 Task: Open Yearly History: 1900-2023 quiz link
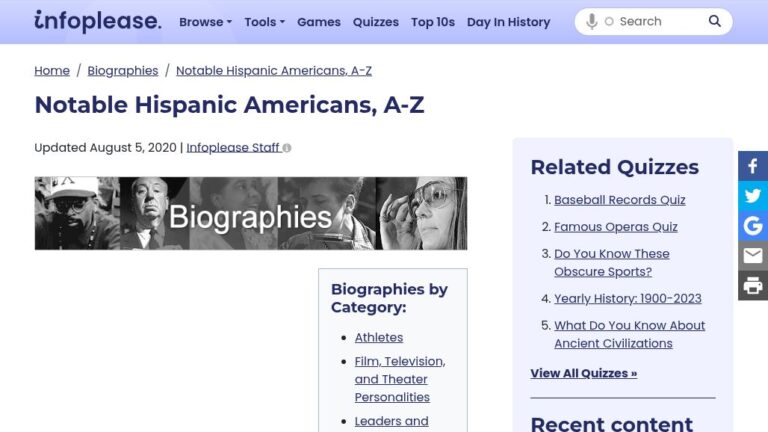(x=627, y=298)
